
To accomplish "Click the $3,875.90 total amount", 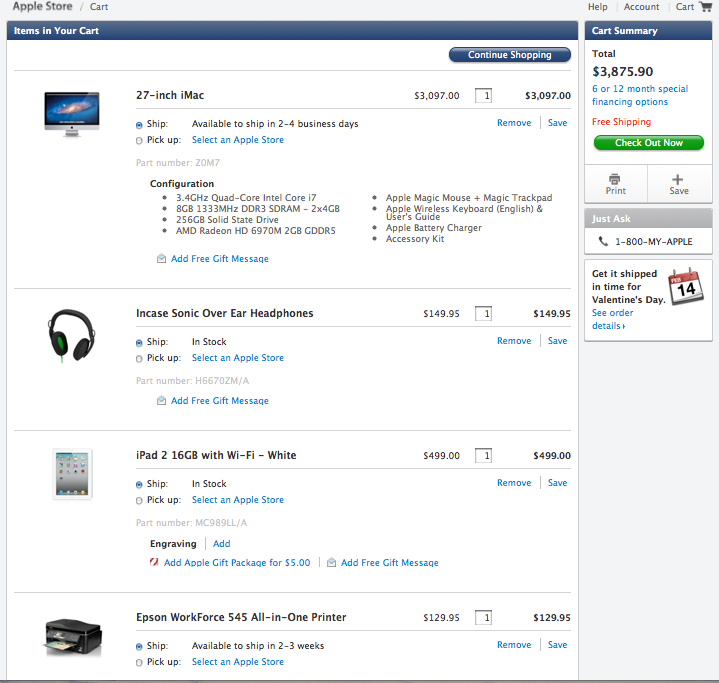I will (622, 72).
